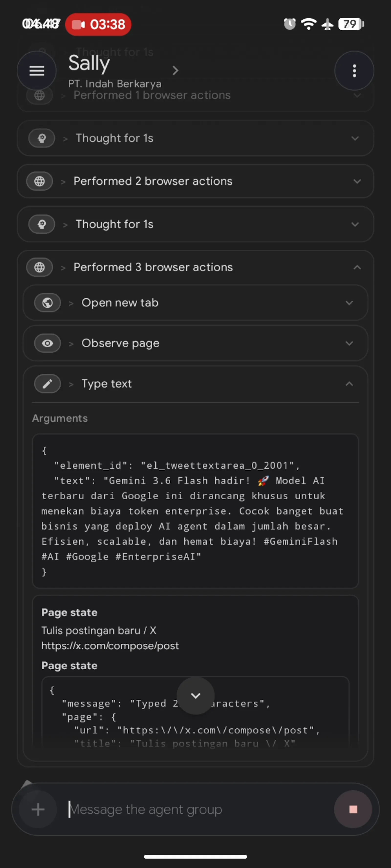Focus the Message the agent group field
The height and width of the screenshot is (868, 391).
coord(199,809)
